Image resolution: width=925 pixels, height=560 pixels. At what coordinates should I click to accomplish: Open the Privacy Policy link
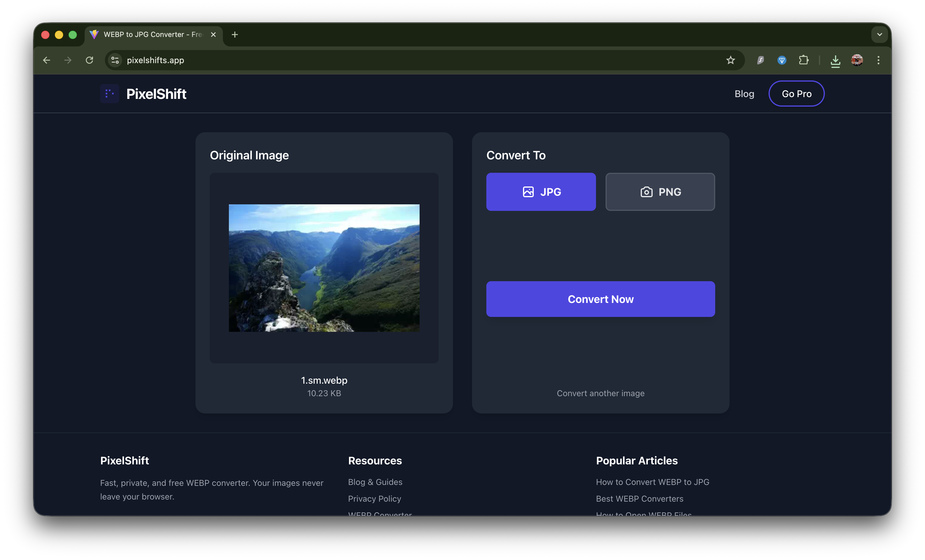tap(374, 499)
